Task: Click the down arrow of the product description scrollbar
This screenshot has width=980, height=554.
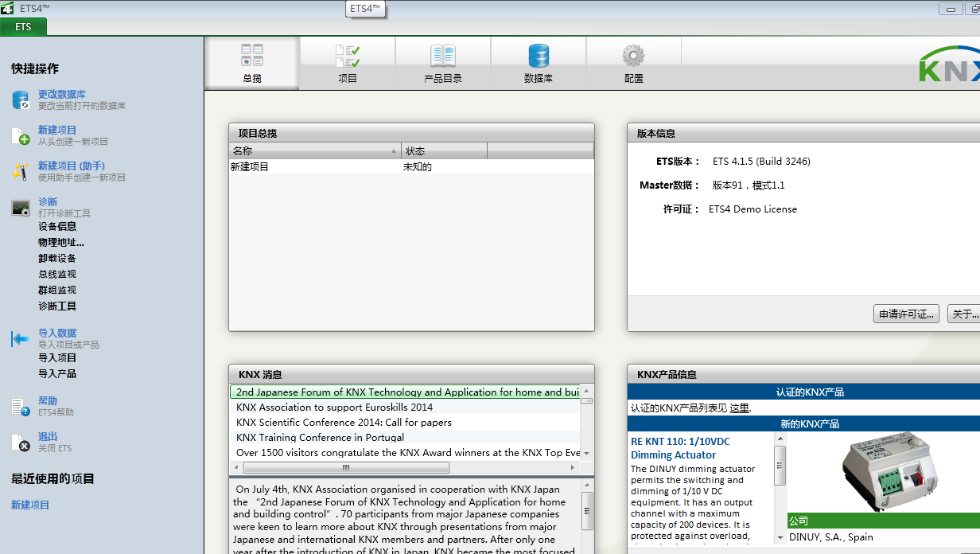Action: pyautogui.click(x=780, y=538)
